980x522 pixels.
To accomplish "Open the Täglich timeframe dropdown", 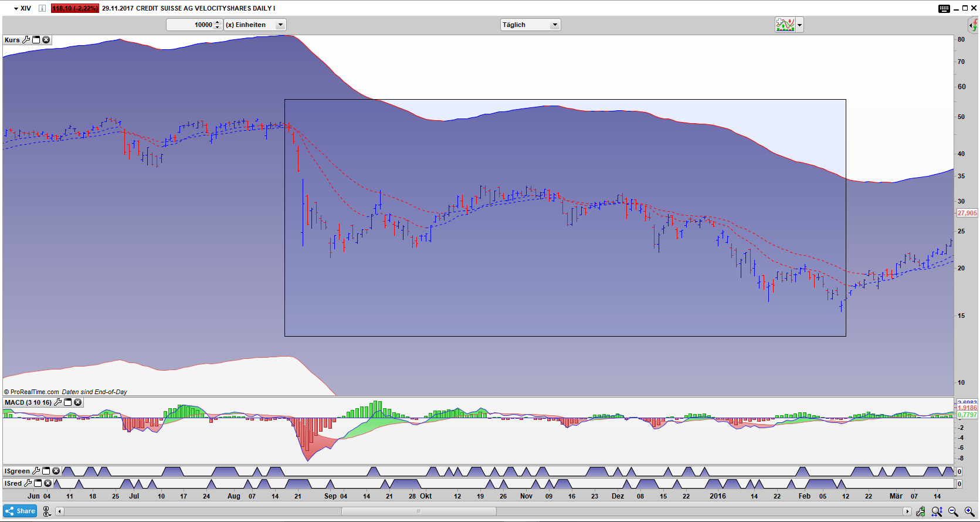I will tap(554, 25).
